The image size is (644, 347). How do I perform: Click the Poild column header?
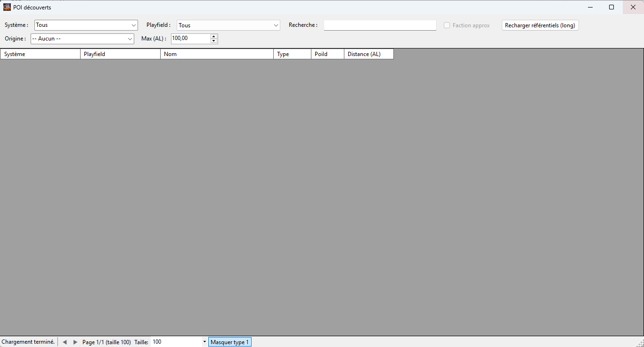327,54
